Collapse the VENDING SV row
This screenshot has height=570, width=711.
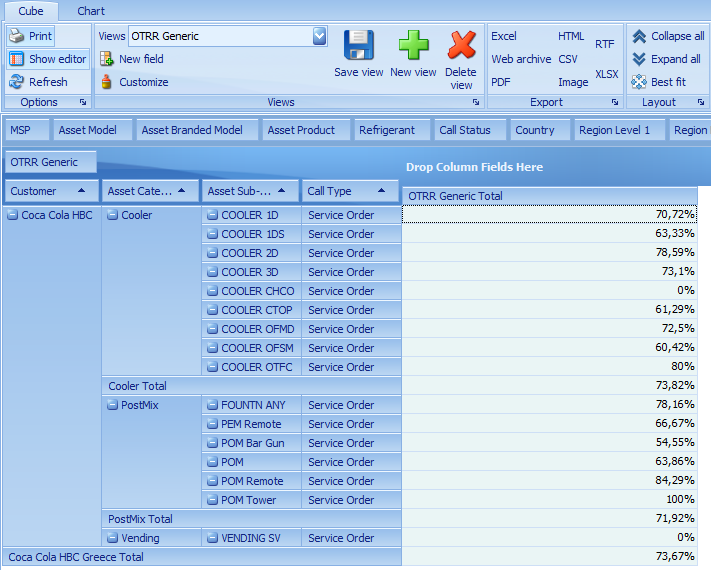[212, 538]
